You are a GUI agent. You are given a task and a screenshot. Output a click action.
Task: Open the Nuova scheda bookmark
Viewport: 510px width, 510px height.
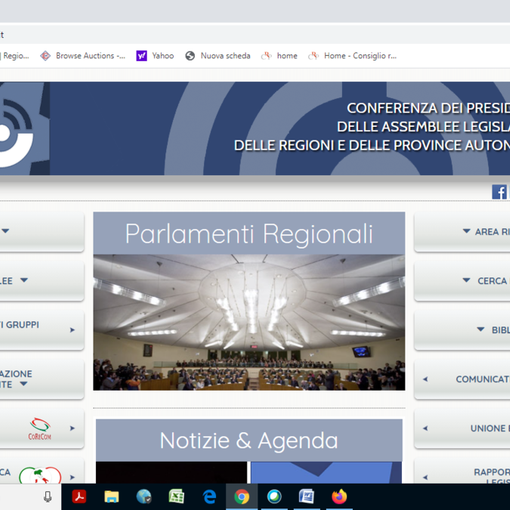point(218,56)
